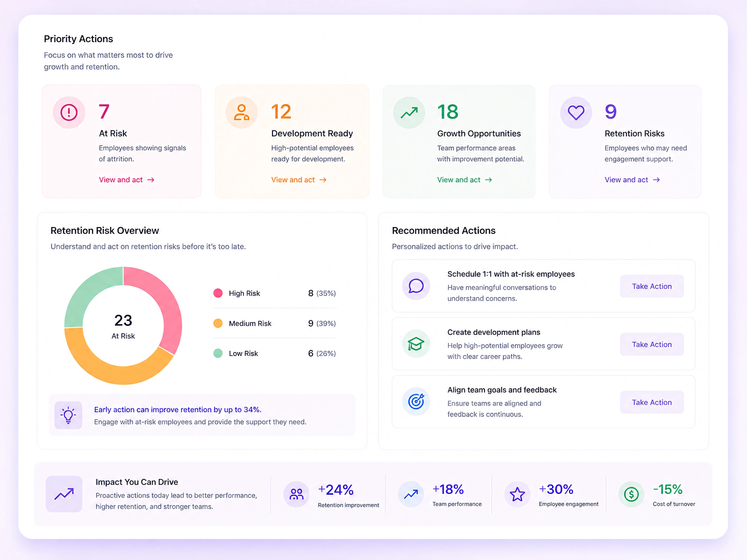The image size is (747, 560).
Task: Click the star icon for Employee engagement
Action: 517,494
